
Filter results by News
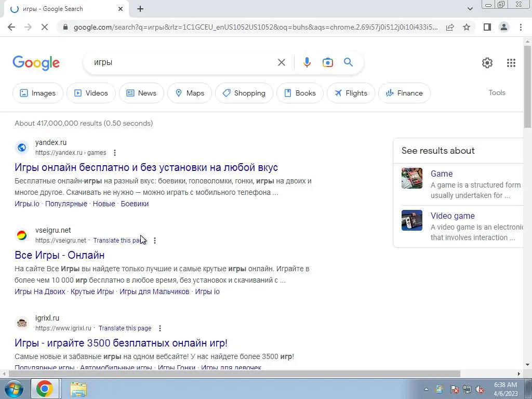click(x=141, y=93)
